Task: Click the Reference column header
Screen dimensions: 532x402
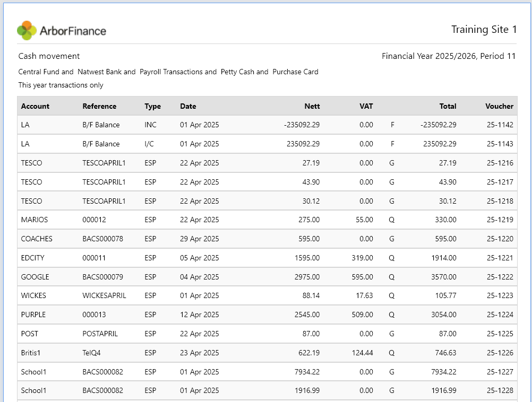Action: [x=99, y=106]
